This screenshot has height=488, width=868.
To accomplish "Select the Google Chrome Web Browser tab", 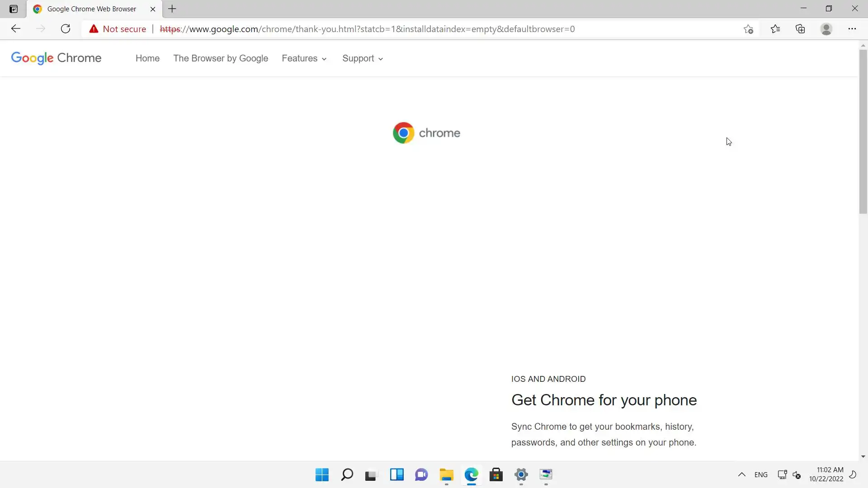I will coord(91,9).
